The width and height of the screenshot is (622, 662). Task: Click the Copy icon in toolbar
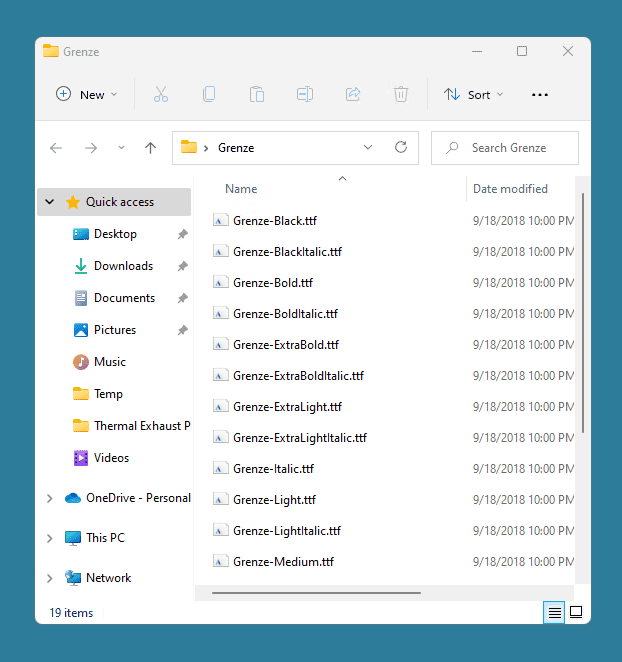(x=209, y=94)
